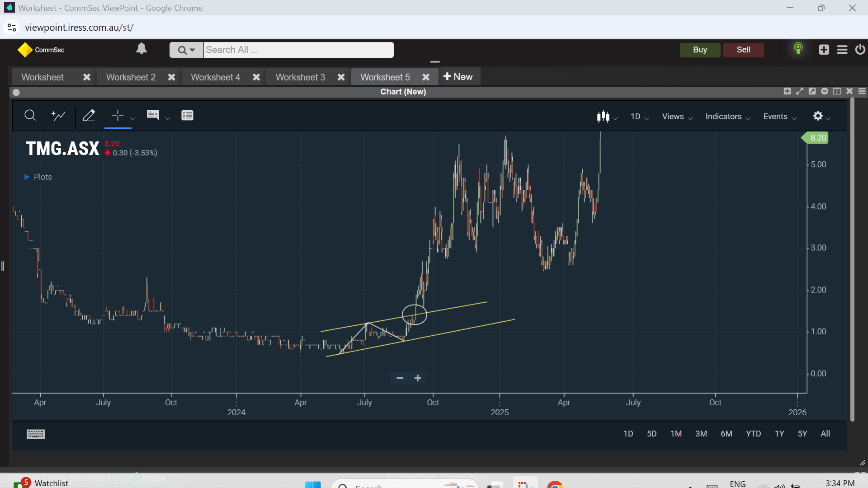
Task: Click the add widget plus icon in header
Action: point(824,50)
